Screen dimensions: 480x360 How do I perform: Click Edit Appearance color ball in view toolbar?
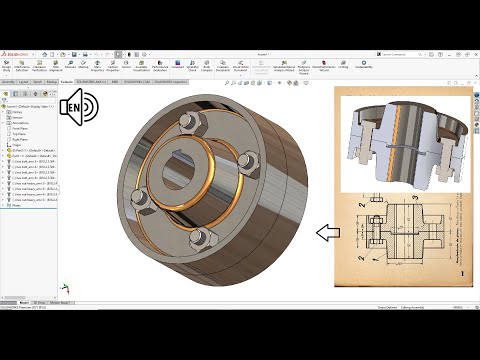point(289,83)
